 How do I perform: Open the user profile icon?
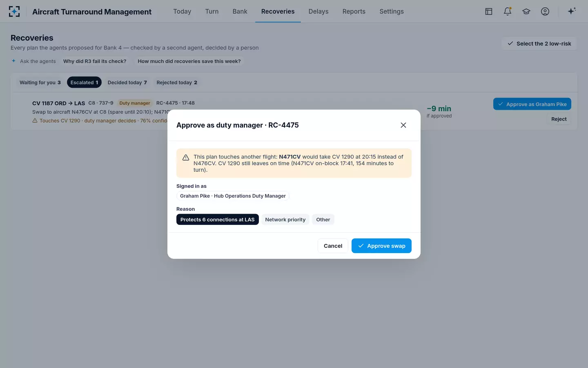[545, 11]
